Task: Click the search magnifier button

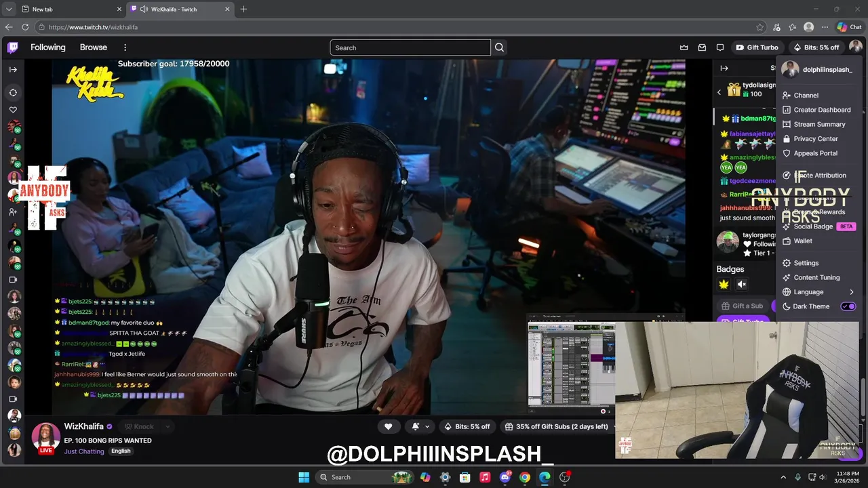Action: coord(500,47)
